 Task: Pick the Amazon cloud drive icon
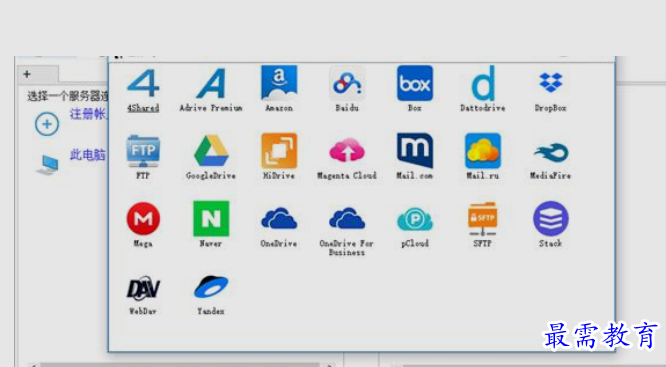pyautogui.click(x=279, y=83)
